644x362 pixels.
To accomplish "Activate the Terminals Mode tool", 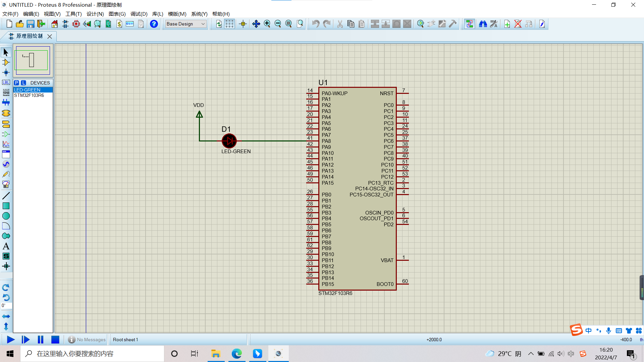I will 6,124.
